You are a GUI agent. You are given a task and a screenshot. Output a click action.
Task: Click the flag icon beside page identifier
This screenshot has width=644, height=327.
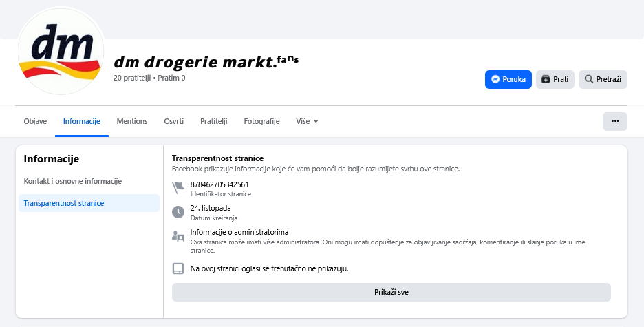[178, 188]
